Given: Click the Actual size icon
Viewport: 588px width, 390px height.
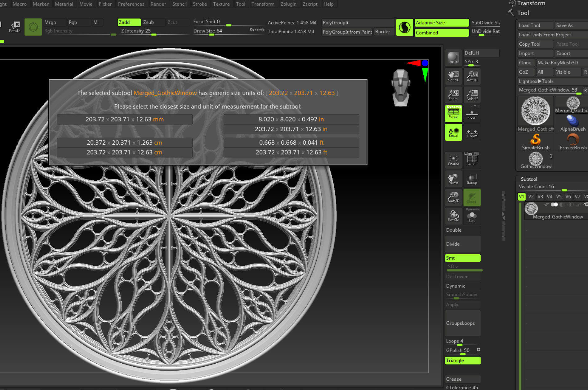Looking at the screenshot, I should (x=472, y=76).
